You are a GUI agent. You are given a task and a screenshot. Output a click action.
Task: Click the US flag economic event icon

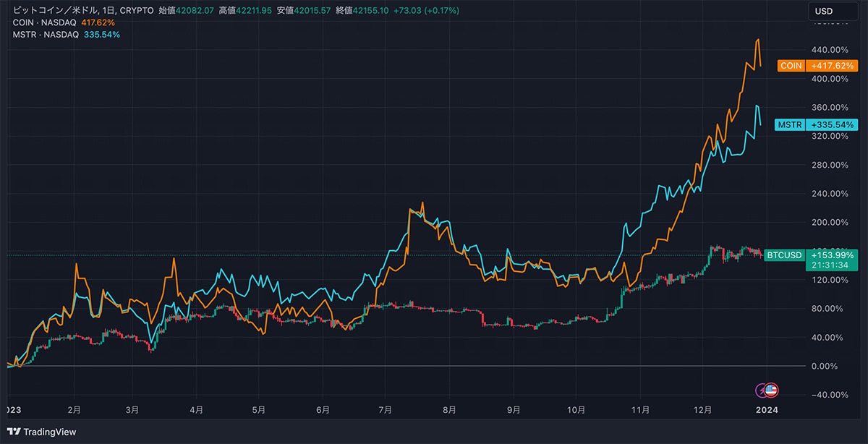coord(772,390)
